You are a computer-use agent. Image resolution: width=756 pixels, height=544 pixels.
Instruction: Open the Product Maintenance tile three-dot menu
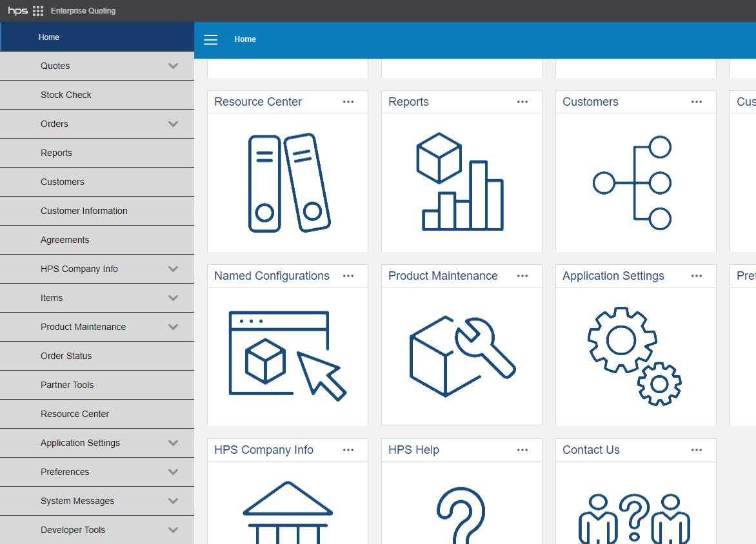click(522, 276)
